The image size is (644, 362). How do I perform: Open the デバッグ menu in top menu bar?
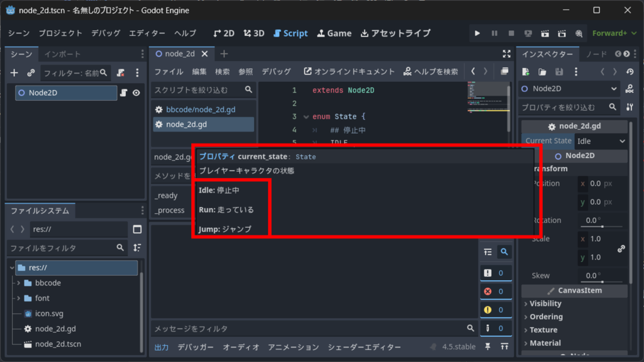click(106, 33)
